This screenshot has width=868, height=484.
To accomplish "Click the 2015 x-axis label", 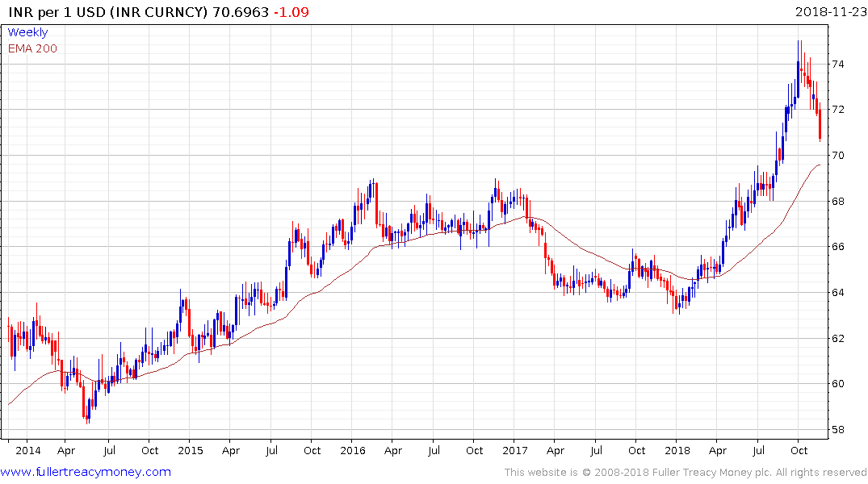I will click(191, 450).
